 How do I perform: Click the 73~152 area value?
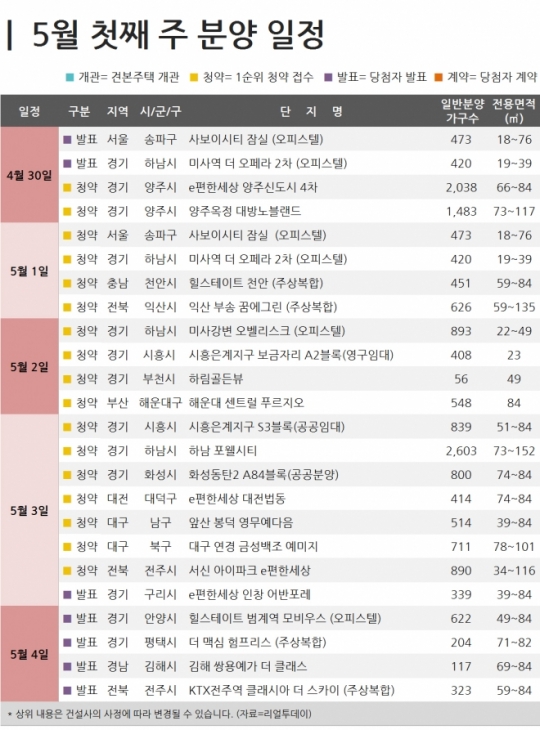(514, 451)
